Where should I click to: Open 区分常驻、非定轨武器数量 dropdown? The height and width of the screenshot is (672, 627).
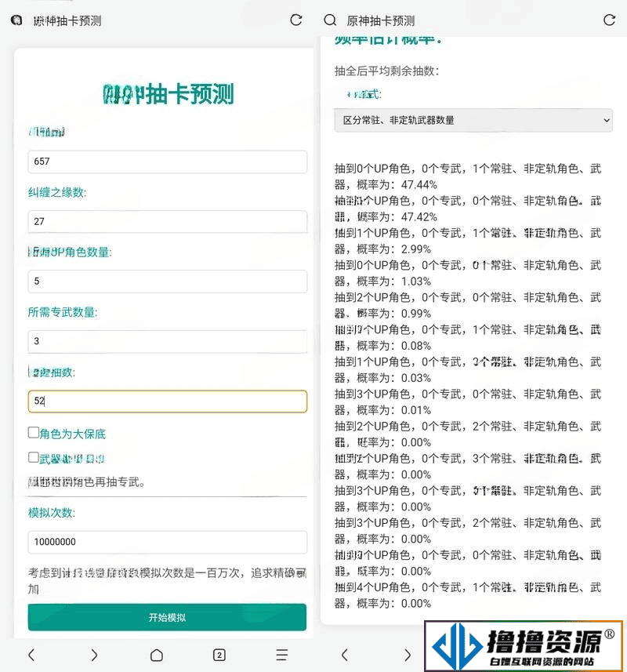[x=473, y=120]
